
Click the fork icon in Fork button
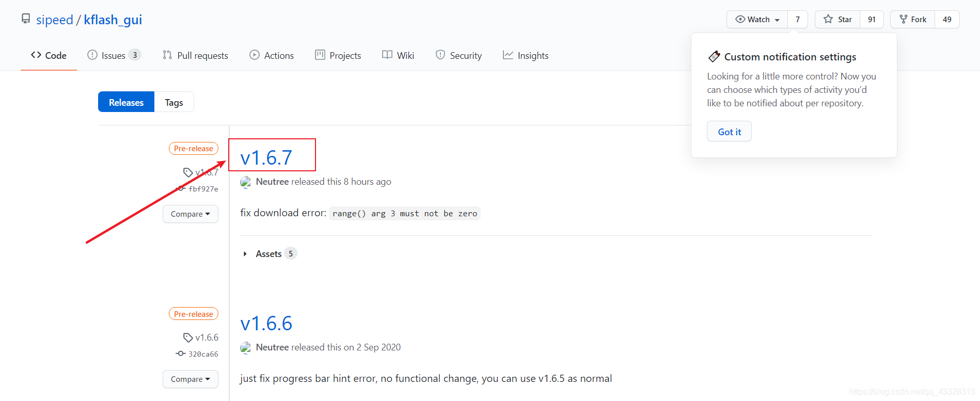tap(903, 19)
